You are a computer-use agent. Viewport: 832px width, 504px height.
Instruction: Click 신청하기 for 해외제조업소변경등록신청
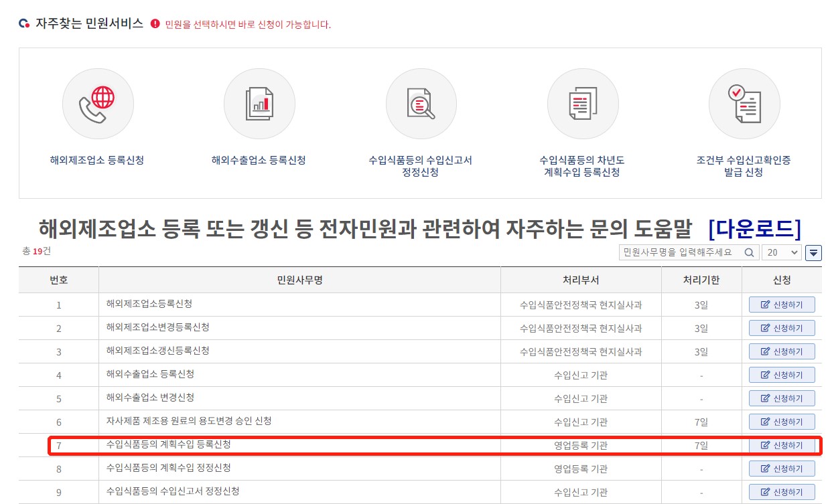tap(782, 329)
